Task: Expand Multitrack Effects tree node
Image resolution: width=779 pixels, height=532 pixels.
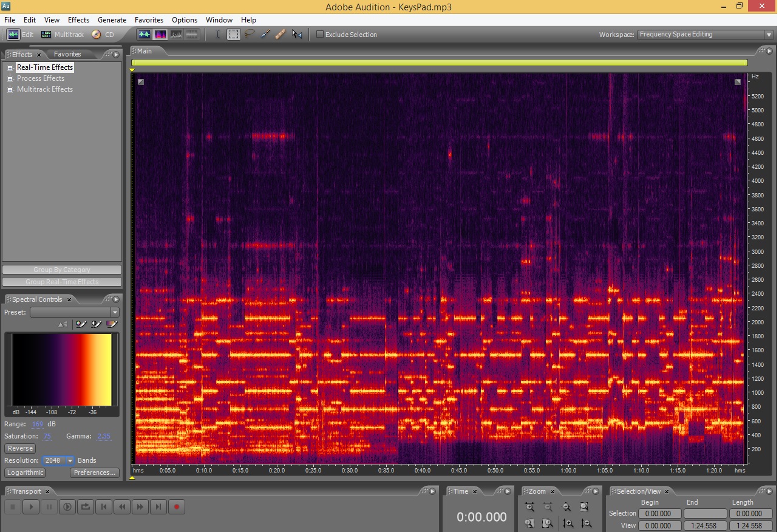Action: (x=10, y=90)
